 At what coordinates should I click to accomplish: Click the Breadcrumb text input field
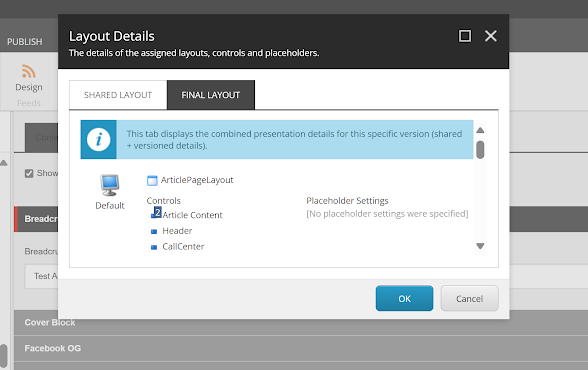pos(41,276)
